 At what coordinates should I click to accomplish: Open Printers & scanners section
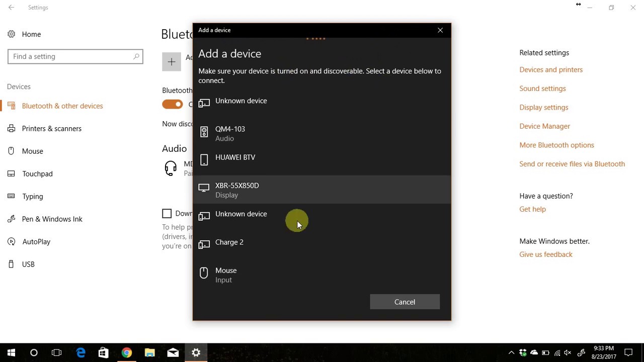pyautogui.click(x=52, y=128)
